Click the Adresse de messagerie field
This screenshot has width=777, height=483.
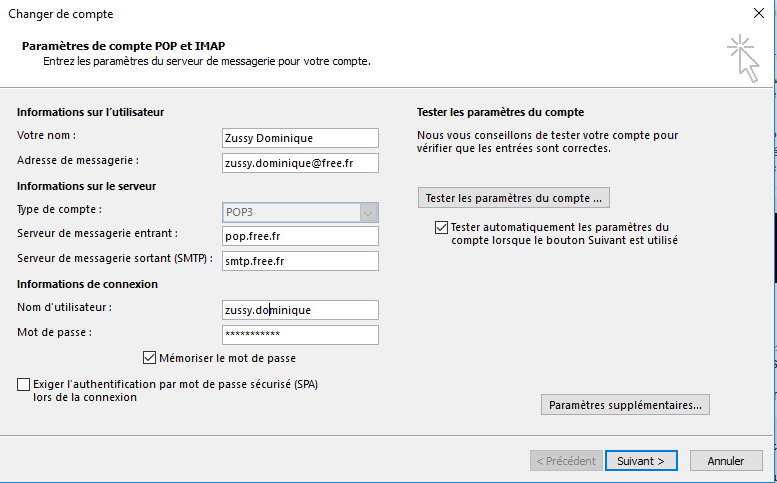(300, 163)
